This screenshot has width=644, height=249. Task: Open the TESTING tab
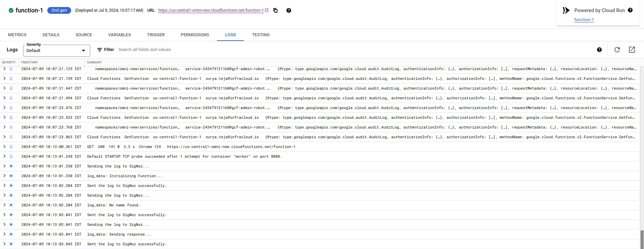pos(261,35)
